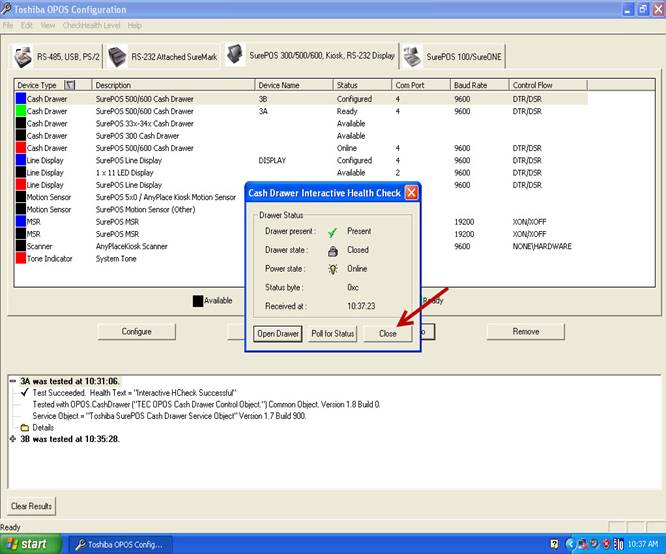Click the Test Succeeded checkmark icon
666x554 pixels.
pyautogui.click(x=24, y=393)
